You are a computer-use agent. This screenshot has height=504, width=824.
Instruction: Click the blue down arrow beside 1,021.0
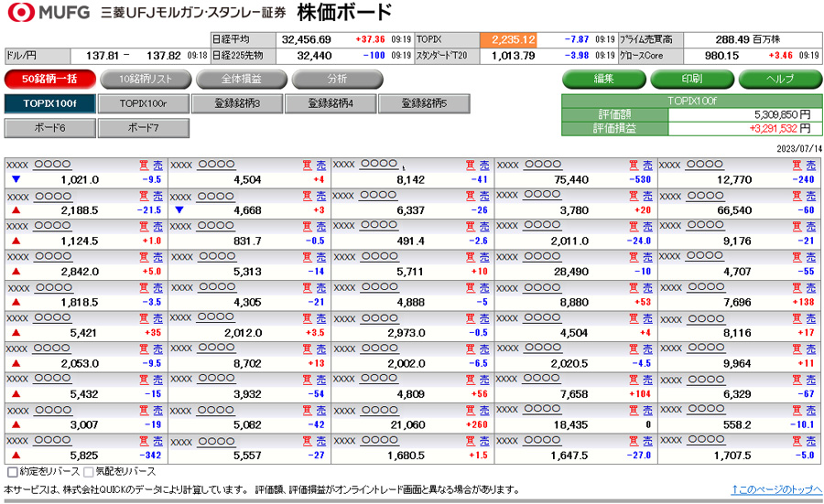tap(16, 179)
